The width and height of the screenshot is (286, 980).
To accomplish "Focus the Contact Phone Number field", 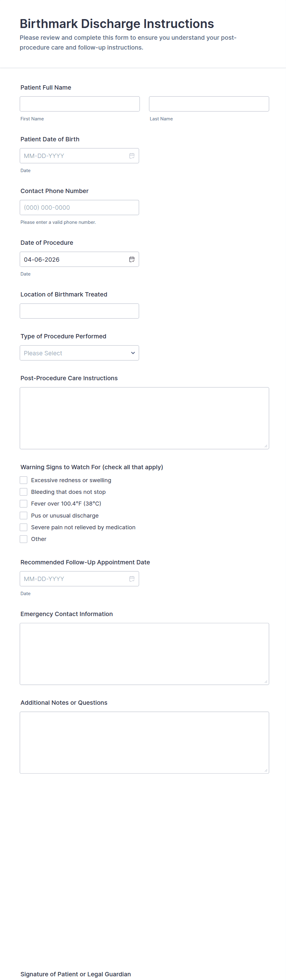I will 79,208.
